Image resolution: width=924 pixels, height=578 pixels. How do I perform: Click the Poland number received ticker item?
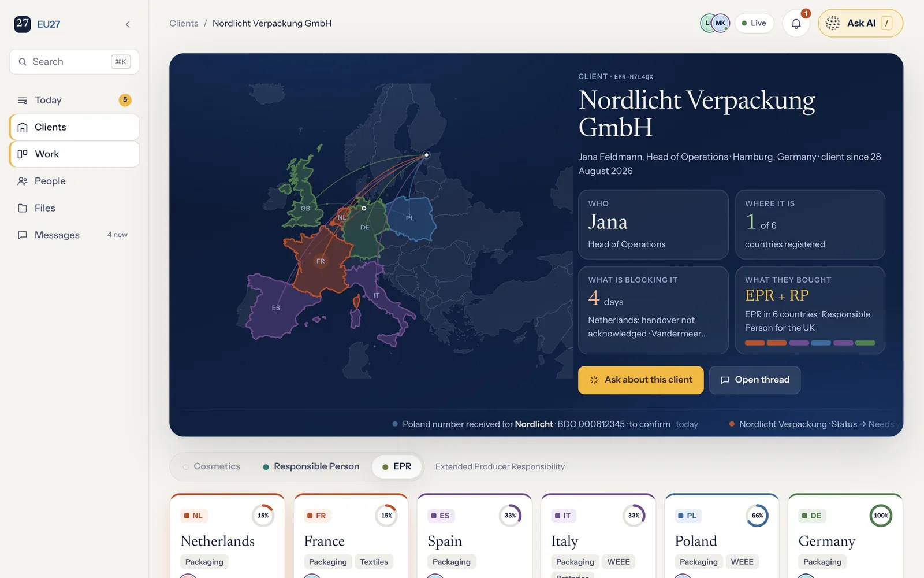(545, 424)
